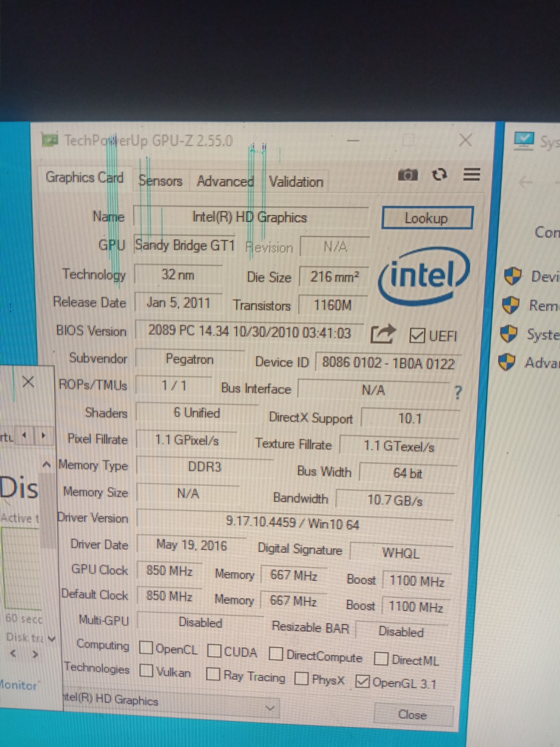Toggle the OpenCL checkbox
Viewport: 560px width, 747px height.
click(146, 647)
